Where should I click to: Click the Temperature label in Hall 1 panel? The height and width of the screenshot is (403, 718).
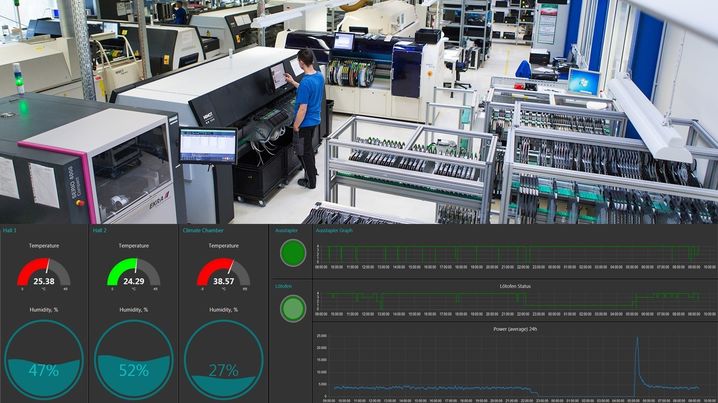point(44,246)
